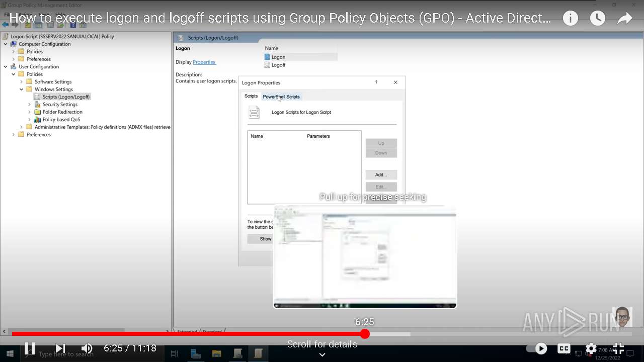Image resolution: width=644 pixels, height=362 pixels.
Task: Mute the video volume speaker icon
Action: point(87,348)
